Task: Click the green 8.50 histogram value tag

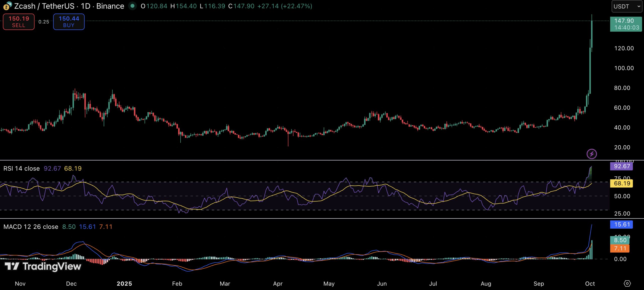Action: [620, 240]
